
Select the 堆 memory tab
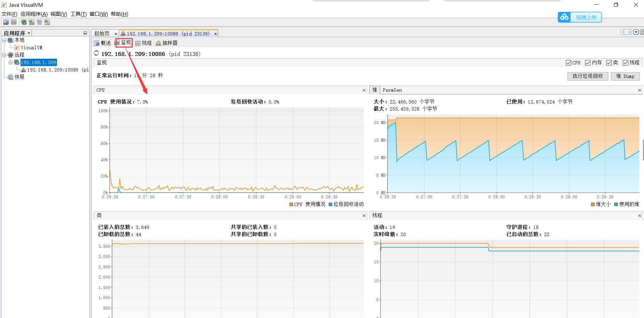pyautogui.click(x=375, y=90)
